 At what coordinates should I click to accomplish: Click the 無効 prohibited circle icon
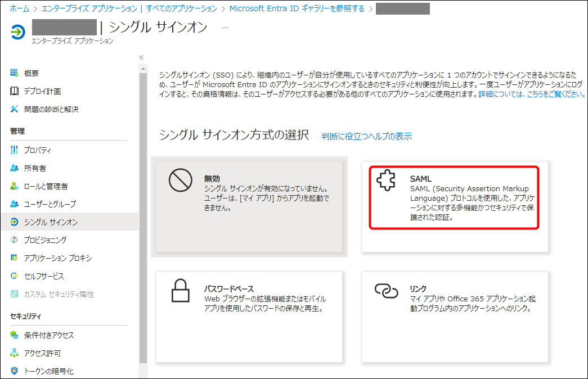point(181,181)
